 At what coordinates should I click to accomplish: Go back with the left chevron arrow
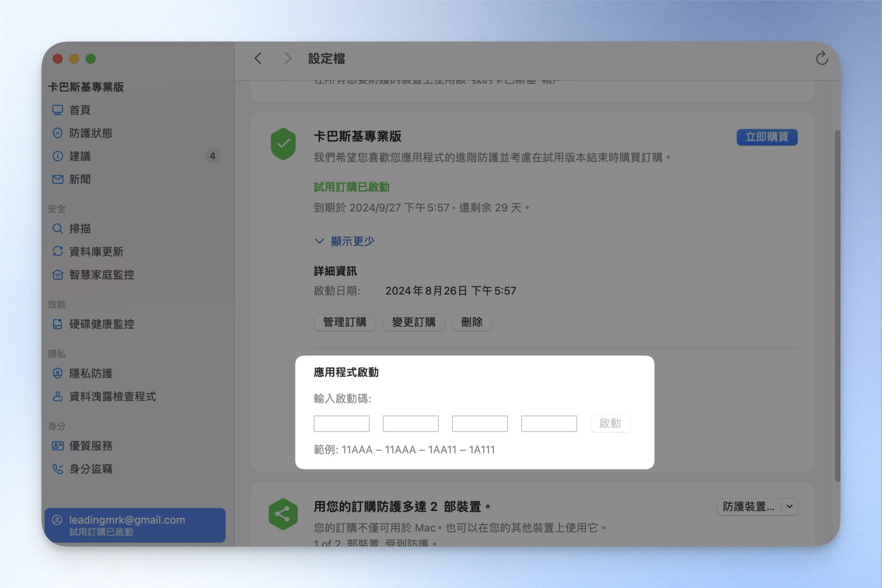258,58
